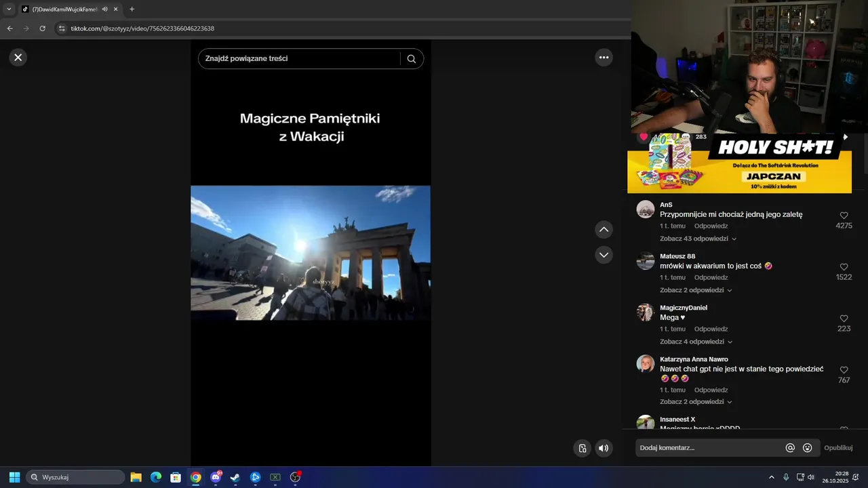Open File Explorer from taskbar

pyautogui.click(x=136, y=477)
